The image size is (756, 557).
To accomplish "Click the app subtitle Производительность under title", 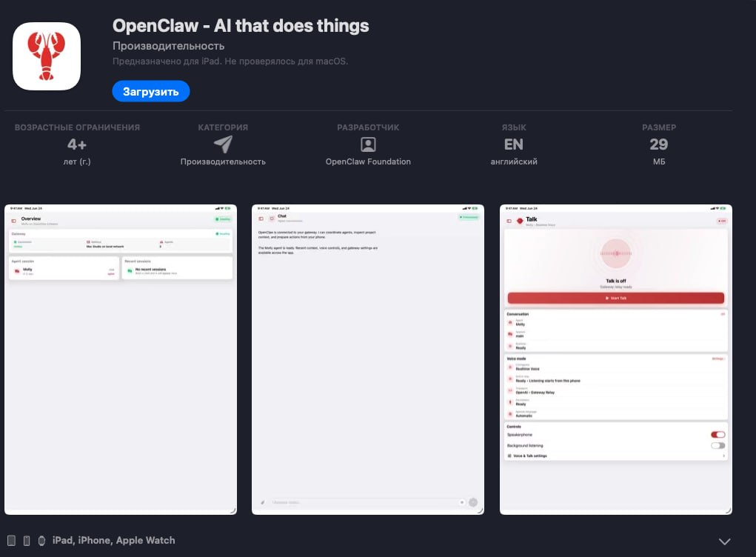I will coord(168,46).
